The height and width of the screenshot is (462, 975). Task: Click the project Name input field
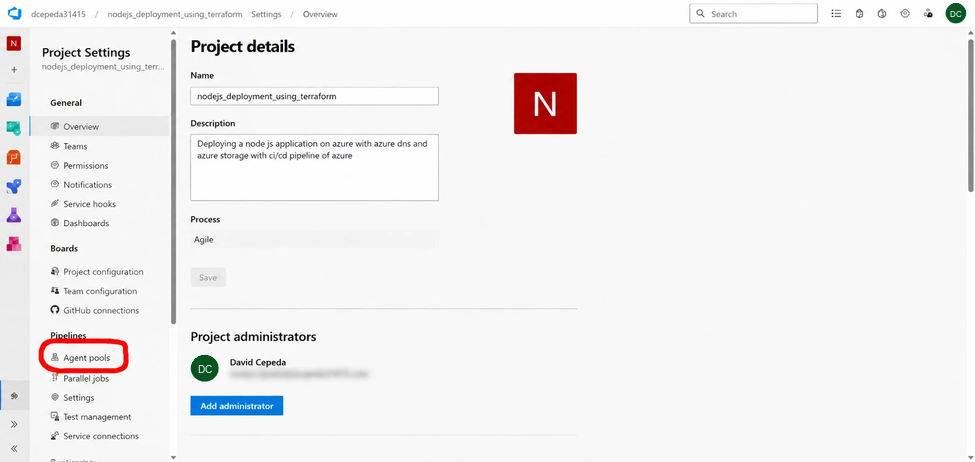tap(314, 96)
